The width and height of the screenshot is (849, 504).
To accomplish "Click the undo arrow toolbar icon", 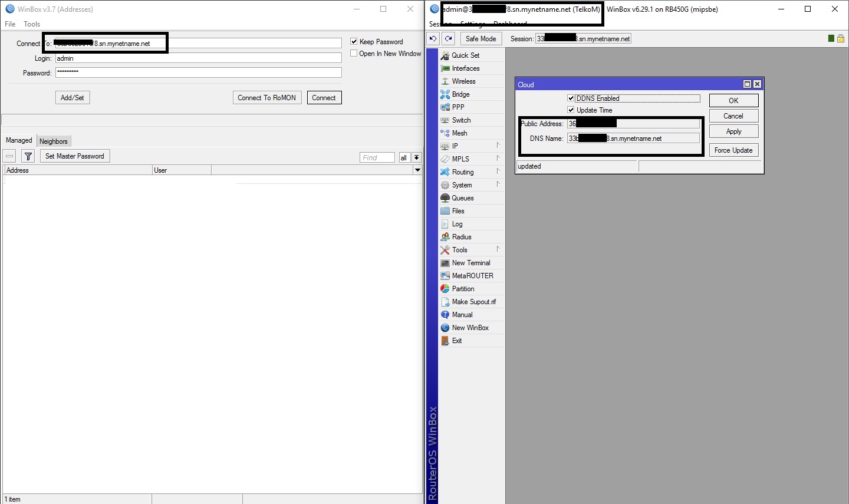I will [x=433, y=39].
